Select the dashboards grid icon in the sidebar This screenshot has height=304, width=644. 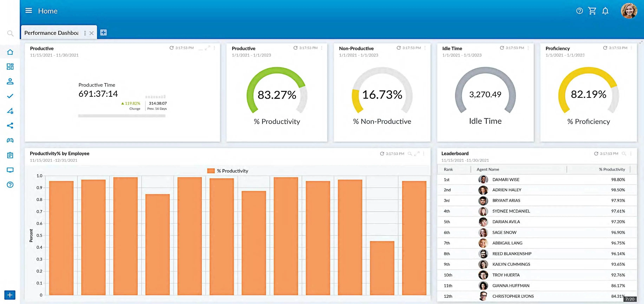pyautogui.click(x=10, y=67)
